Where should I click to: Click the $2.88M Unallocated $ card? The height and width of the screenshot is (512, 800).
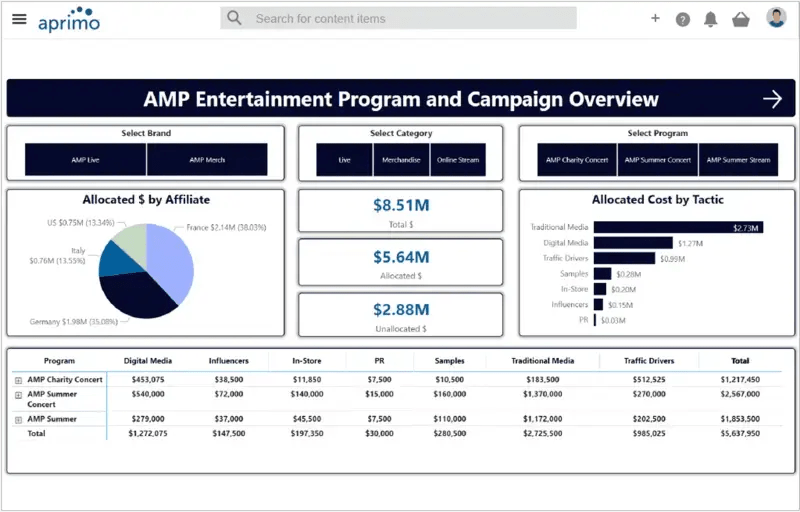tap(401, 315)
